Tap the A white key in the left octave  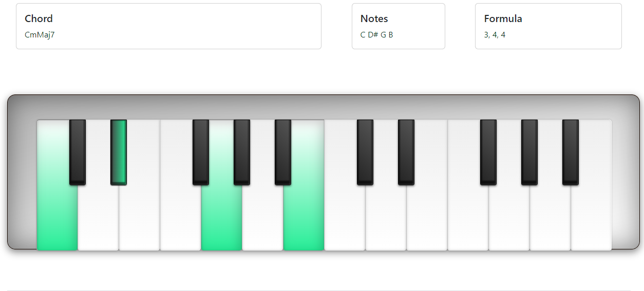(x=262, y=221)
